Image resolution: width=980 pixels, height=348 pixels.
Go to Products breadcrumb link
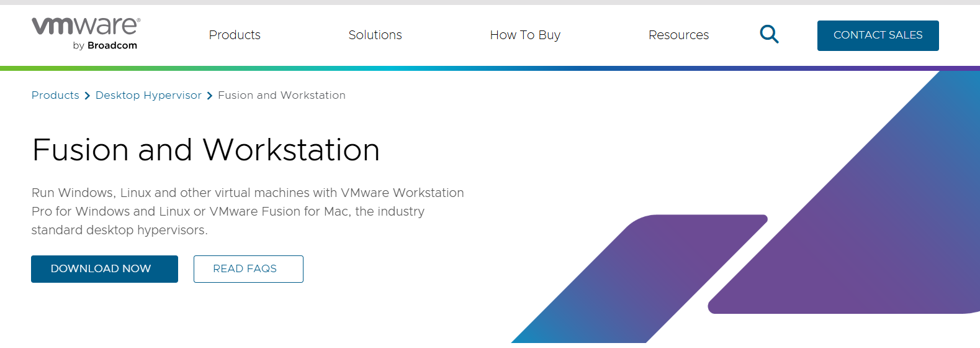(x=55, y=95)
